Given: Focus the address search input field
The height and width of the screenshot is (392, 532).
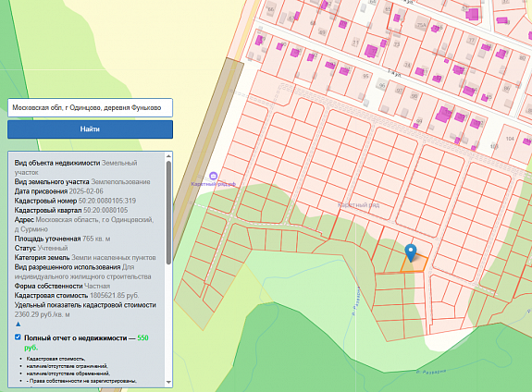Looking at the screenshot, I should click(91, 108).
